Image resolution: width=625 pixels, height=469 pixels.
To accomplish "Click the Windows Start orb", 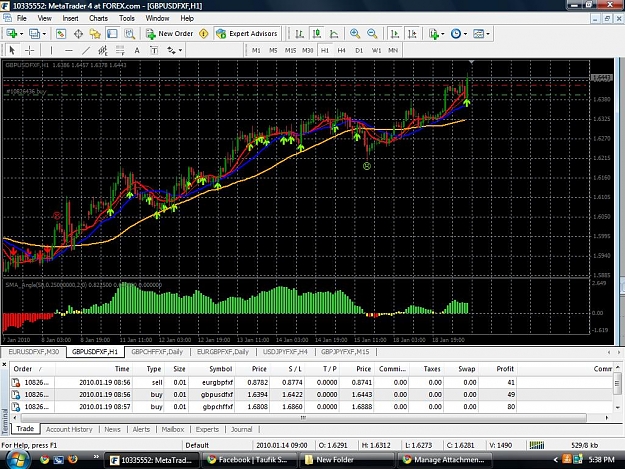I will coord(16,460).
